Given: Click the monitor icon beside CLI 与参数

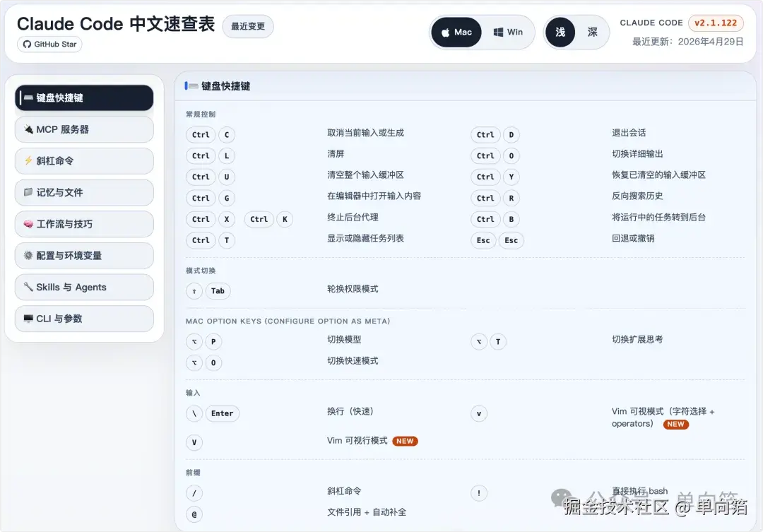Looking at the screenshot, I should coord(29,319).
